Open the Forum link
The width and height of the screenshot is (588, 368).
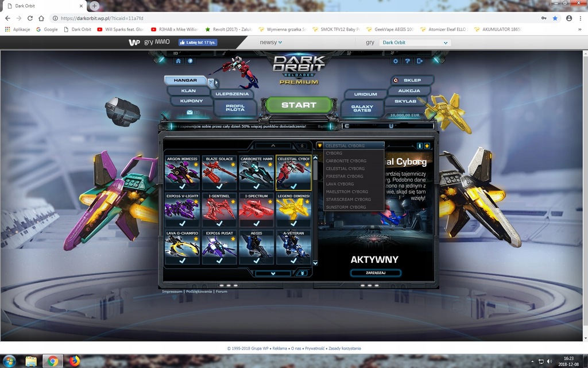point(221,292)
